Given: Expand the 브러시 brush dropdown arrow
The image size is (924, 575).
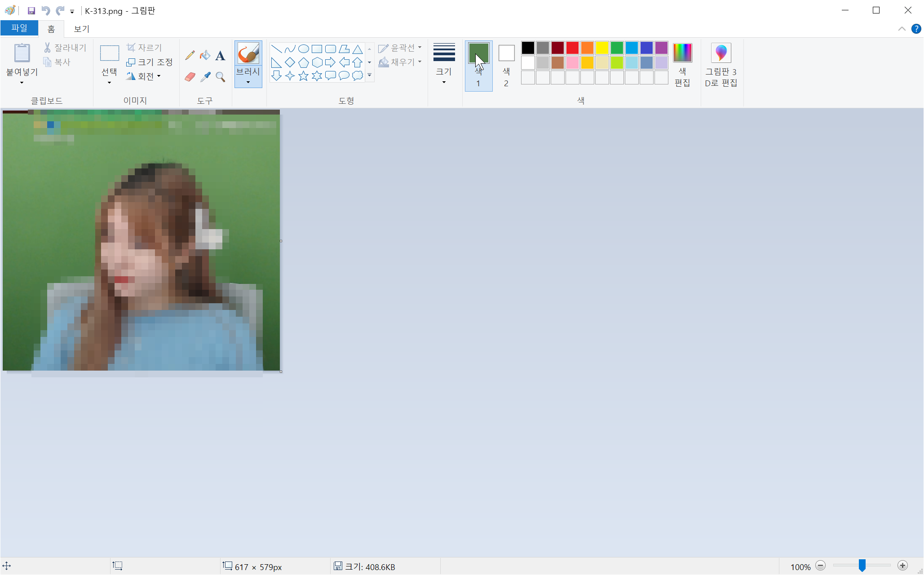Looking at the screenshot, I should 248,82.
